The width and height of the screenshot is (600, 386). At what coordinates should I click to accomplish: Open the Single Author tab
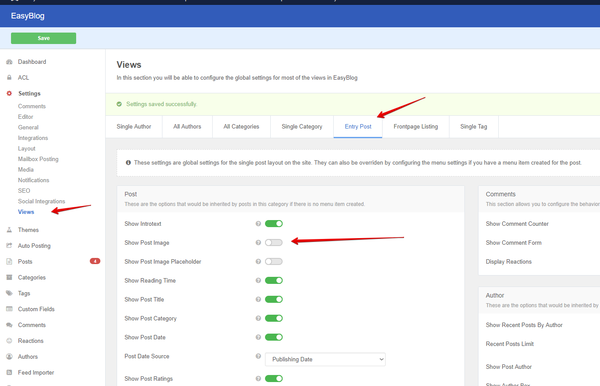tap(134, 127)
